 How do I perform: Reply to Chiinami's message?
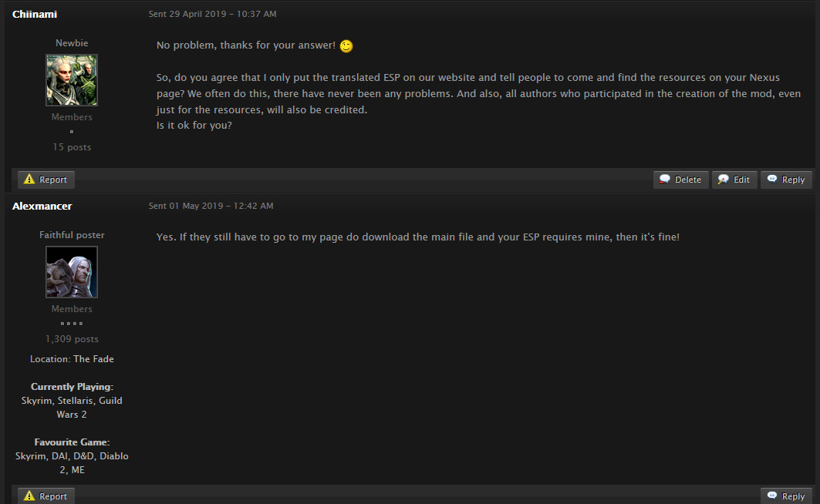[x=786, y=179]
